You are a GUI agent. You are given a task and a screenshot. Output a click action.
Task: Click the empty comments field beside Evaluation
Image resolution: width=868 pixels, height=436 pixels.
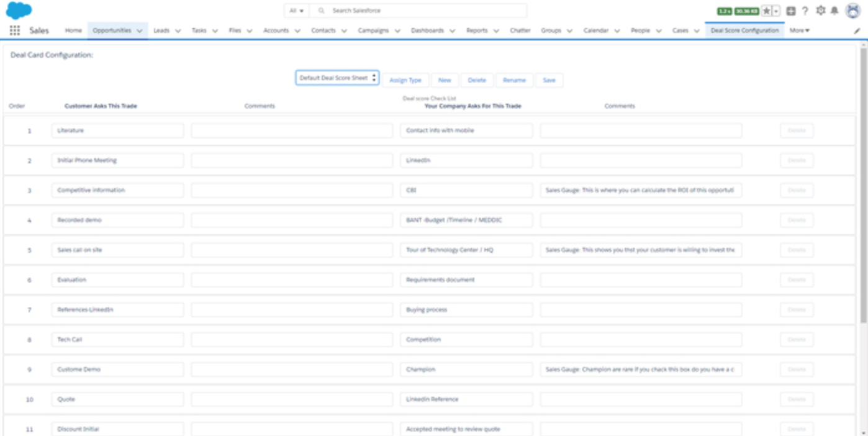pos(292,279)
